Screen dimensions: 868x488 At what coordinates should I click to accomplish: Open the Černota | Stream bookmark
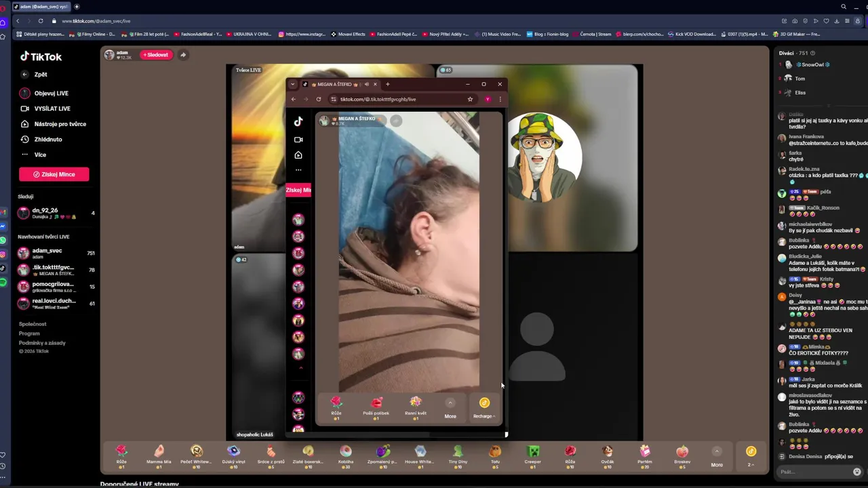pyautogui.click(x=591, y=34)
